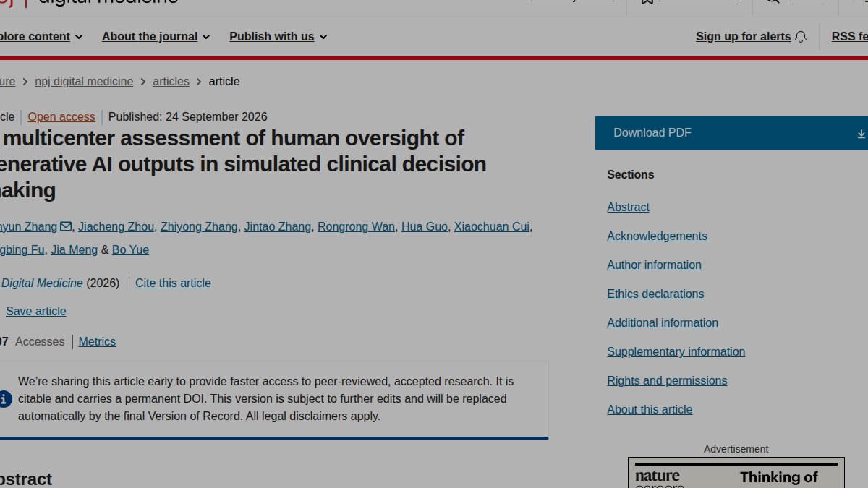Click the blue info icon in the notice box
The image size is (868, 488).
4,398
